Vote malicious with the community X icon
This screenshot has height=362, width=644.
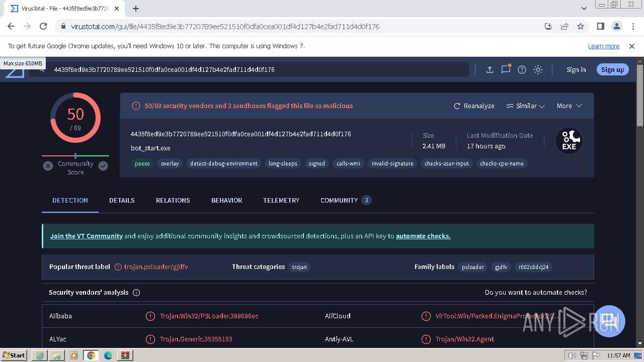coord(48,166)
